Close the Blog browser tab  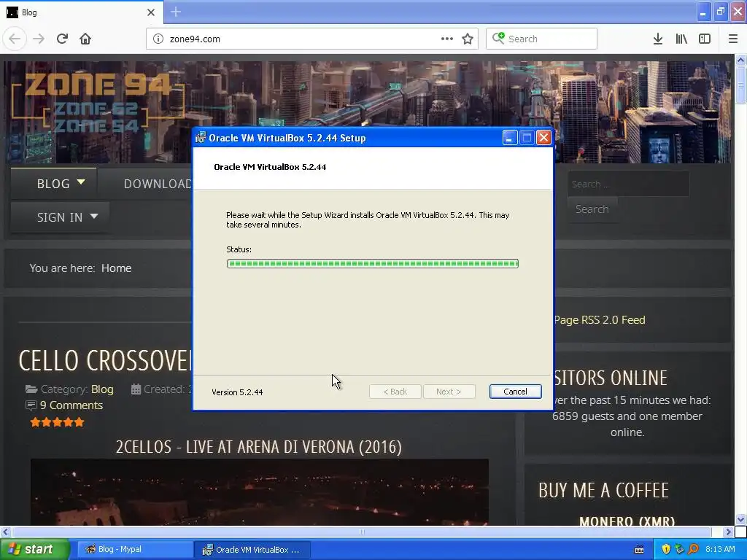[x=151, y=12]
